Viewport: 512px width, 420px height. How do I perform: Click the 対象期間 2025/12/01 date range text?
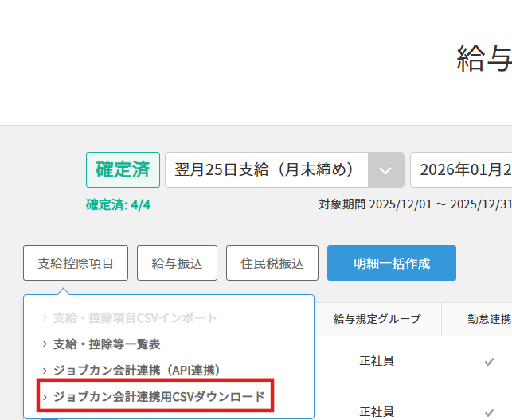pyautogui.click(x=416, y=204)
